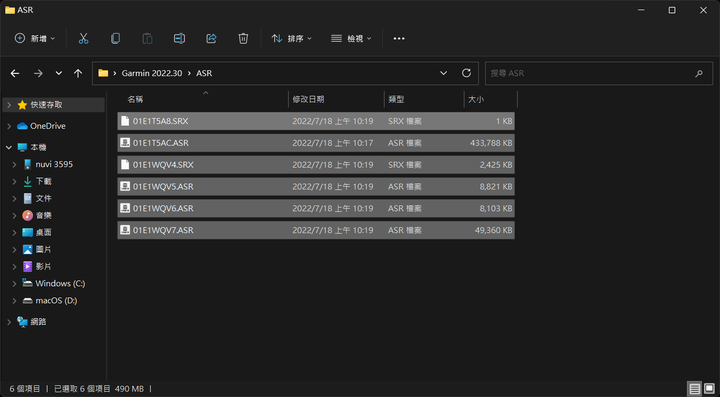720x397 pixels.
Task: Select file name 01E1T5AC.ASR
Action: (x=161, y=143)
